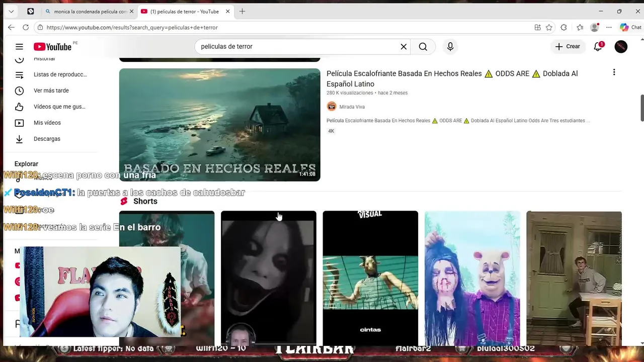Viewport: 644px width, 362px height.
Task: Open the YouTube guide hamburger menu
Action: click(x=19, y=47)
